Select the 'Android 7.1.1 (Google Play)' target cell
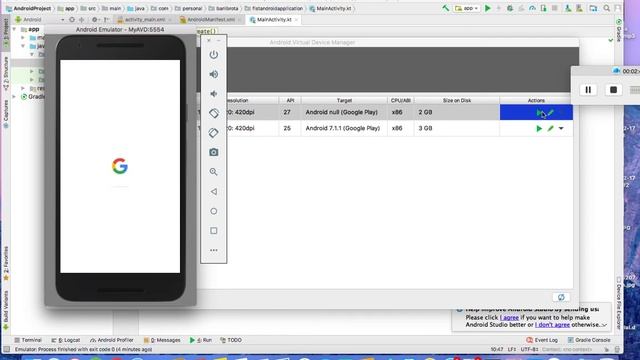640x360 pixels. pos(343,128)
